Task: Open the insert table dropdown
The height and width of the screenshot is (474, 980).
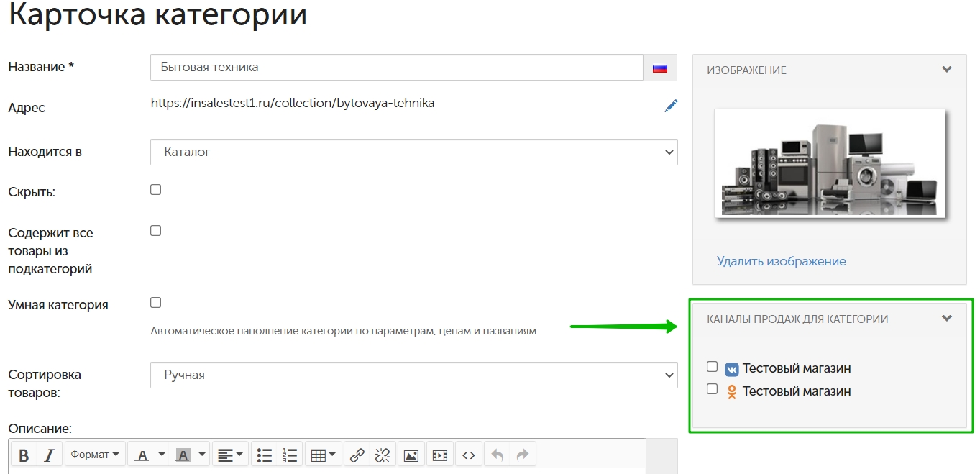Action: [324, 455]
